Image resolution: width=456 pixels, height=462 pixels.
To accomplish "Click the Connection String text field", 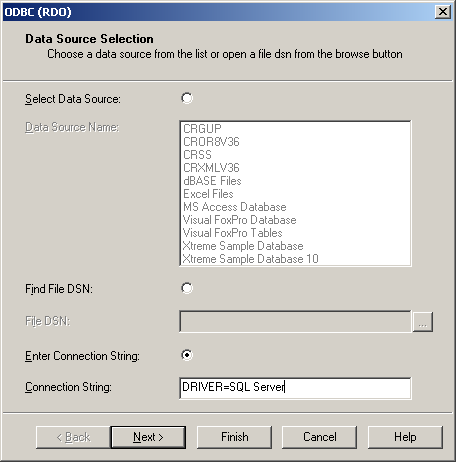I will pyautogui.click(x=295, y=388).
